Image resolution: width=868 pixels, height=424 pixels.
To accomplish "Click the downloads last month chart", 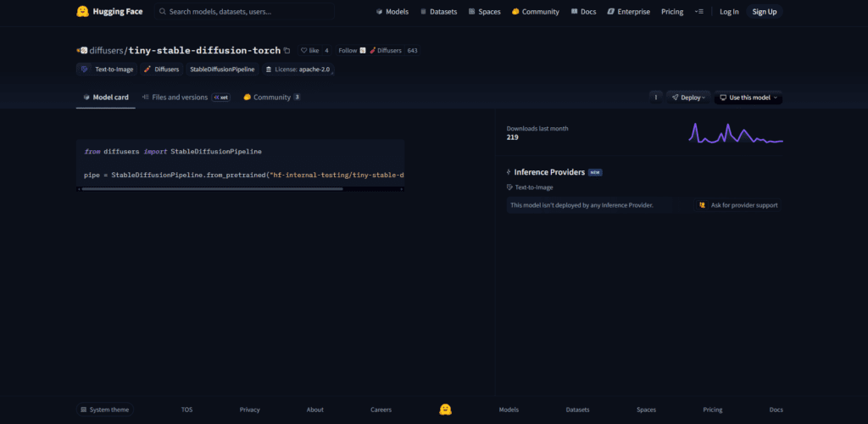I will coord(736,133).
